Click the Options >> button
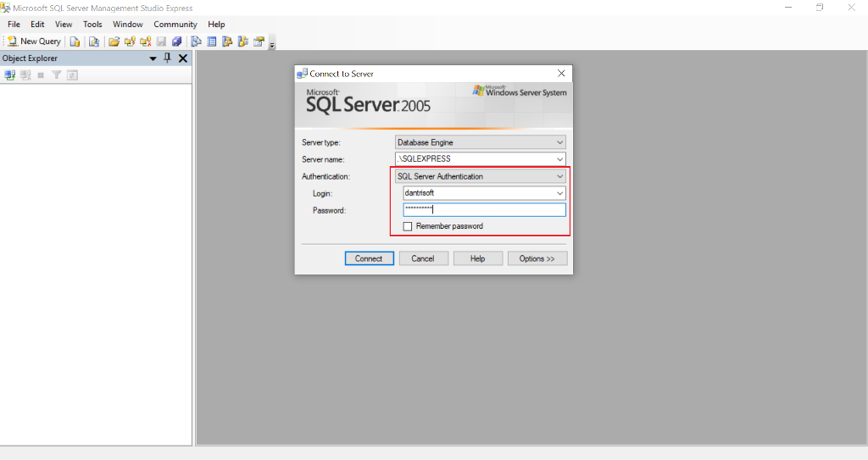Image resolution: width=868 pixels, height=460 pixels. (537, 258)
